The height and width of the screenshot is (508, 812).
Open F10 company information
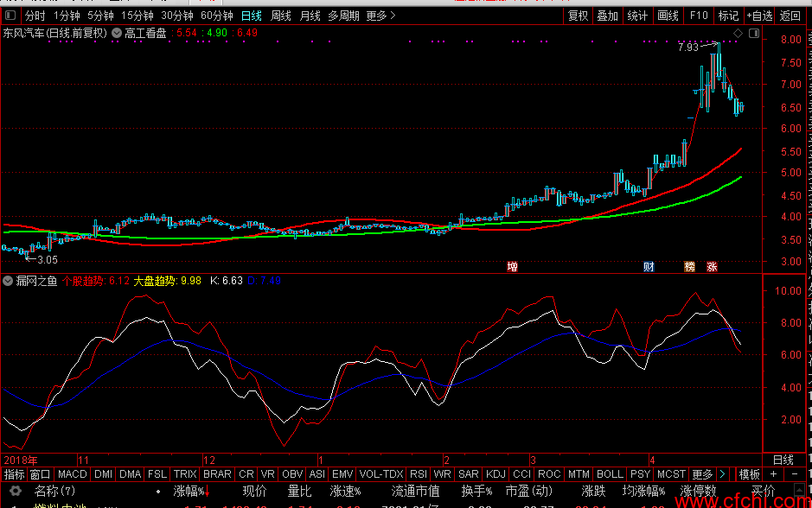(699, 16)
